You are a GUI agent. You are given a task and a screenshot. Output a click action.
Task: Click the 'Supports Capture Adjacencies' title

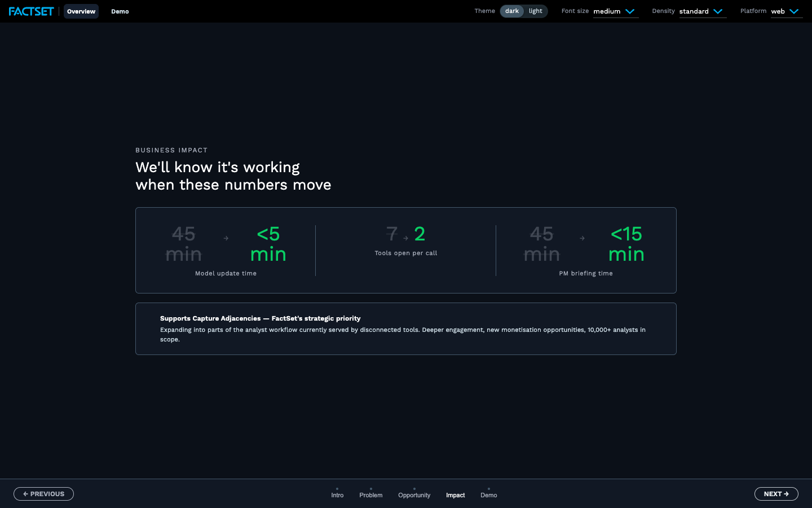(x=260, y=318)
